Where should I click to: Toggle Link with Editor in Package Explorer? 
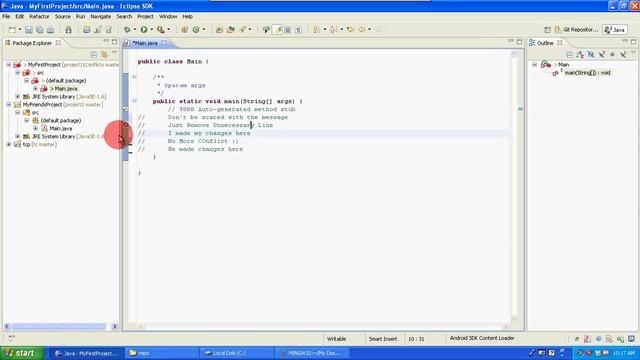104,55
